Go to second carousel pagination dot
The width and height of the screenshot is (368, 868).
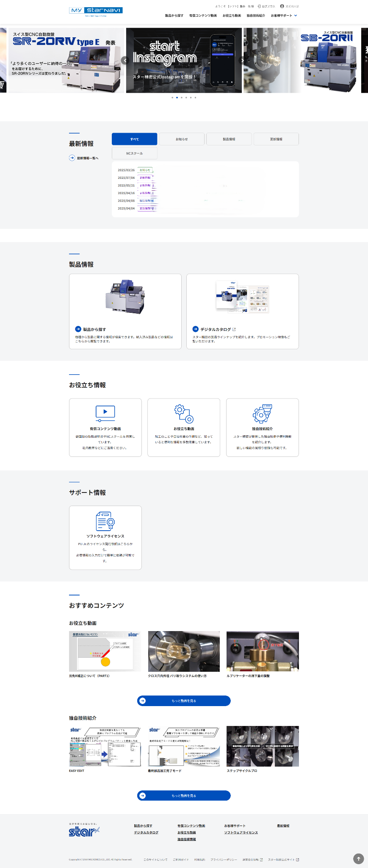point(177,97)
